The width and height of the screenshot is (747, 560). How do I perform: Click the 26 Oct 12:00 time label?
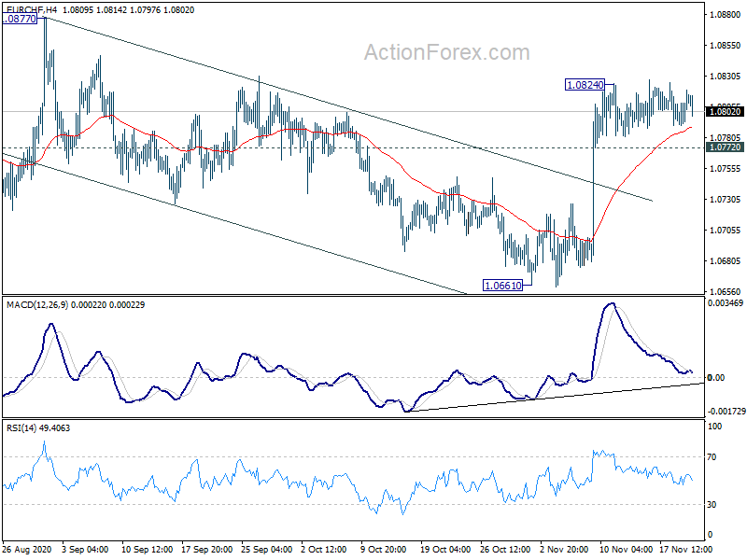[x=505, y=549]
